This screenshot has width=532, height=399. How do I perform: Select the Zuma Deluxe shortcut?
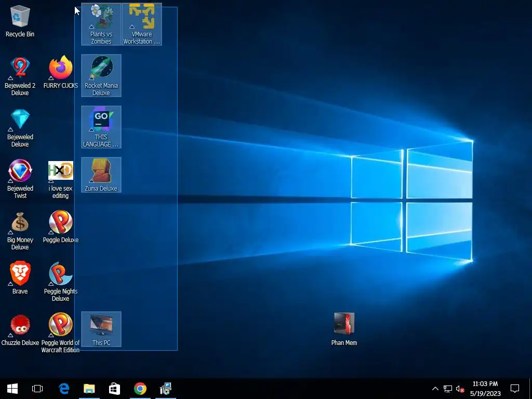click(x=101, y=175)
